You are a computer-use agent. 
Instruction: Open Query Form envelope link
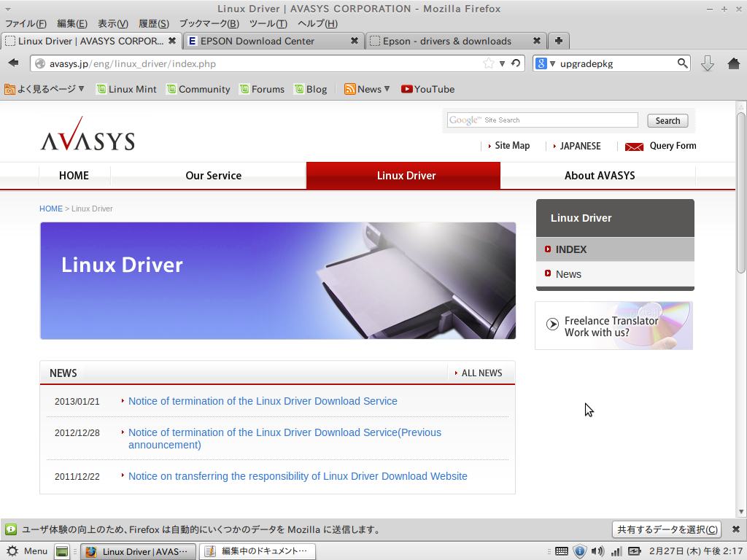[660, 146]
